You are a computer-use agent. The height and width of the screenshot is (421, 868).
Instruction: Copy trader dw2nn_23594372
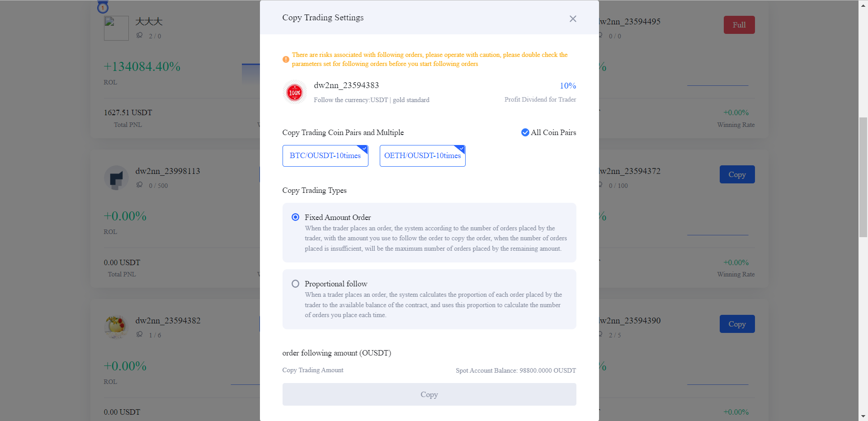click(737, 174)
